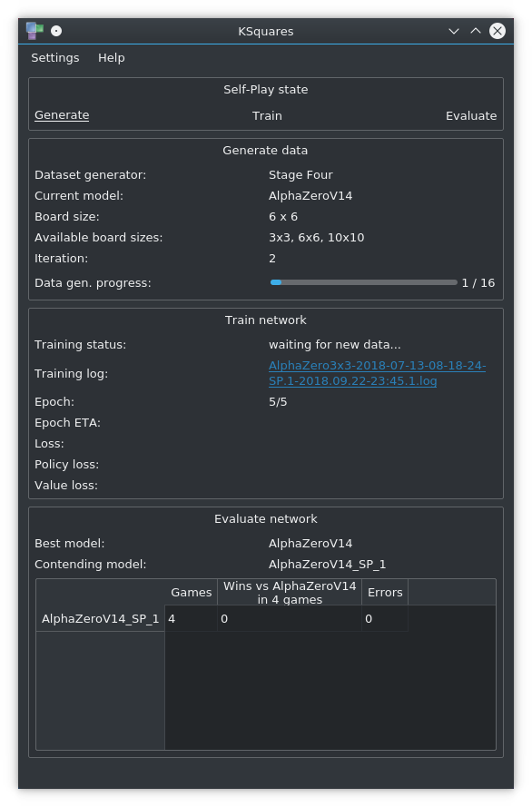Click the Dataset generator label
This screenshot has width=532, height=807.
[90, 175]
